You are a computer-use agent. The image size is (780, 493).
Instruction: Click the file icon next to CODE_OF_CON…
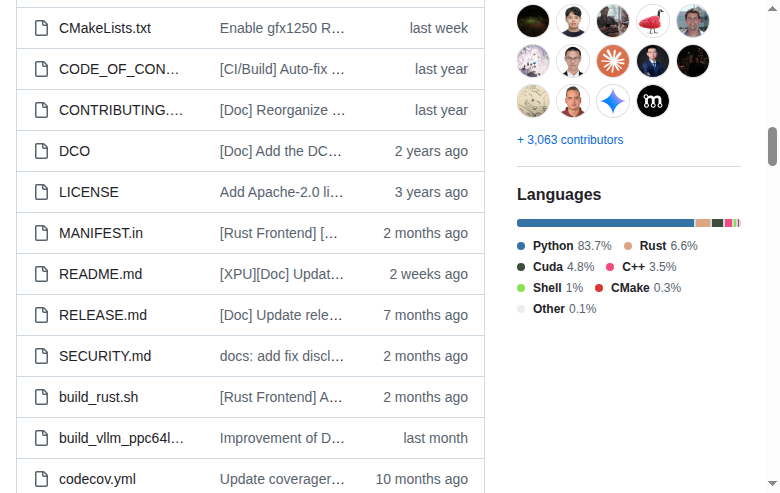pyautogui.click(x=41, y=69)
